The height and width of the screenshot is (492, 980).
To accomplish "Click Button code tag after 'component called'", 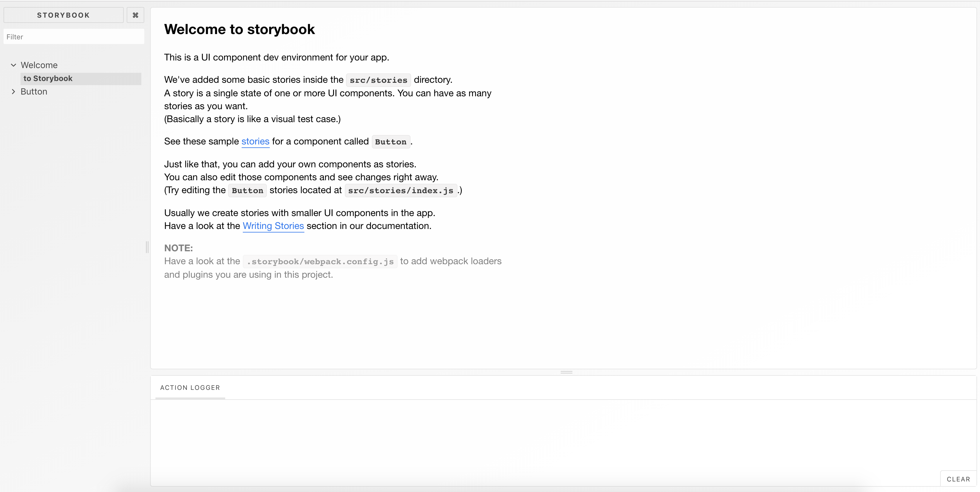I will [x=391, y=142].
